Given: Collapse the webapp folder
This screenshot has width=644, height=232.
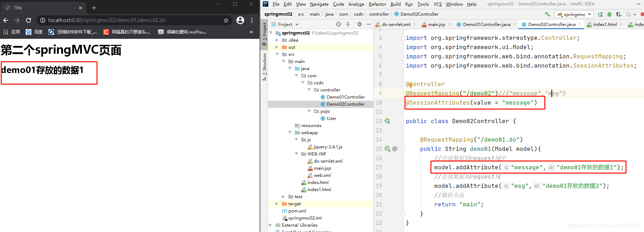Looking at the screenshot, I should [x=290, y=132].
